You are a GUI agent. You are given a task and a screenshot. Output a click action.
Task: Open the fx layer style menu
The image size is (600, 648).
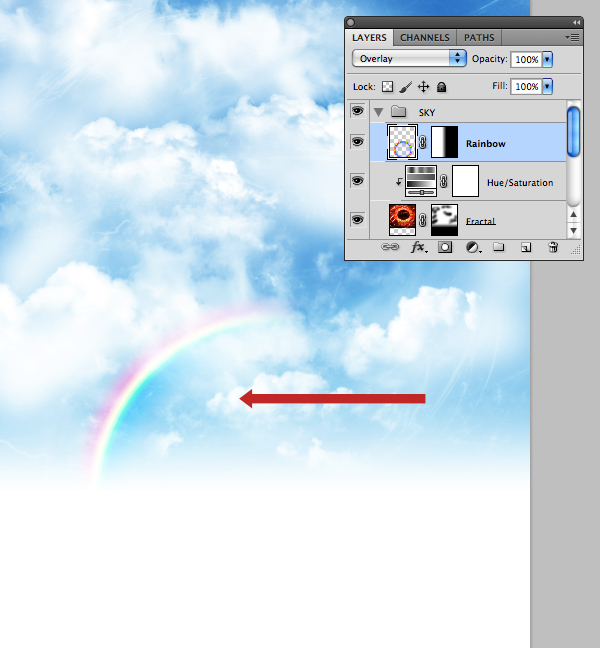point(419,247)
